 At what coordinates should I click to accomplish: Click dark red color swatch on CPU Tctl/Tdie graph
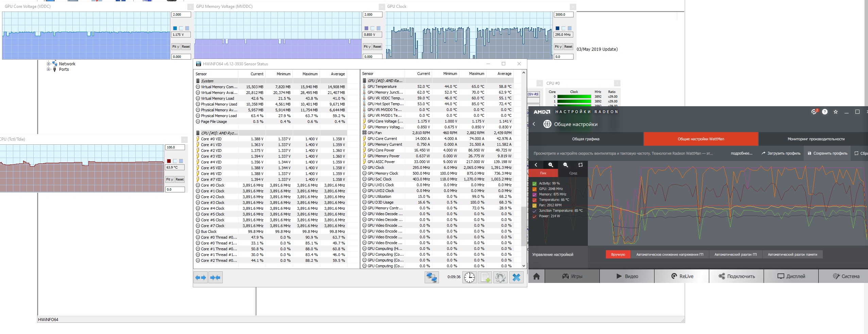click(x=169, y=161)
